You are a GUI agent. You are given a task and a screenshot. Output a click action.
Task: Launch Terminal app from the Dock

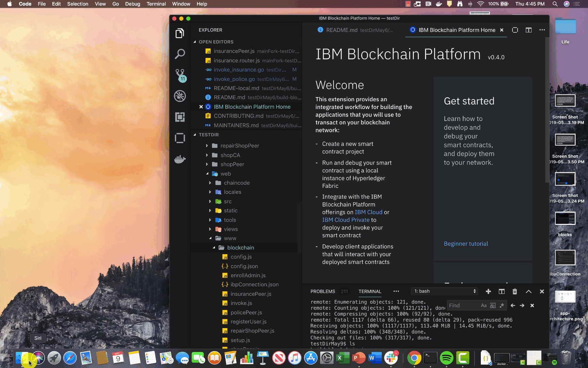click(430, 358)
